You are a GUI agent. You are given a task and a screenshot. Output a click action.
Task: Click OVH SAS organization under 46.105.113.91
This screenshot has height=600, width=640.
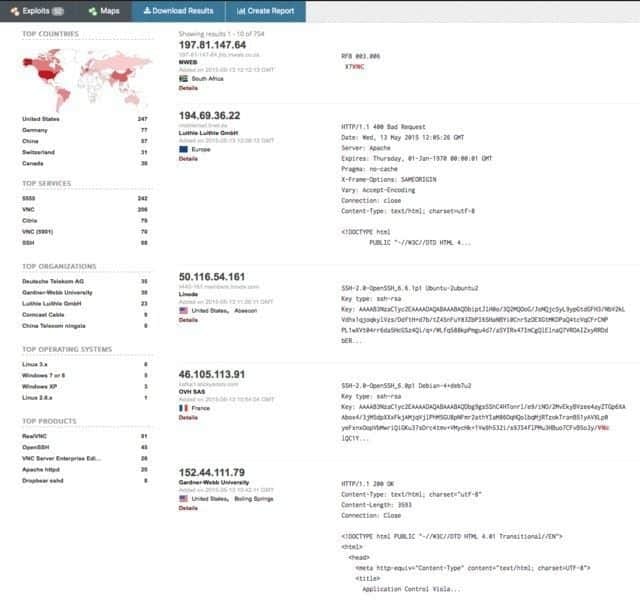tap(192, 391)
